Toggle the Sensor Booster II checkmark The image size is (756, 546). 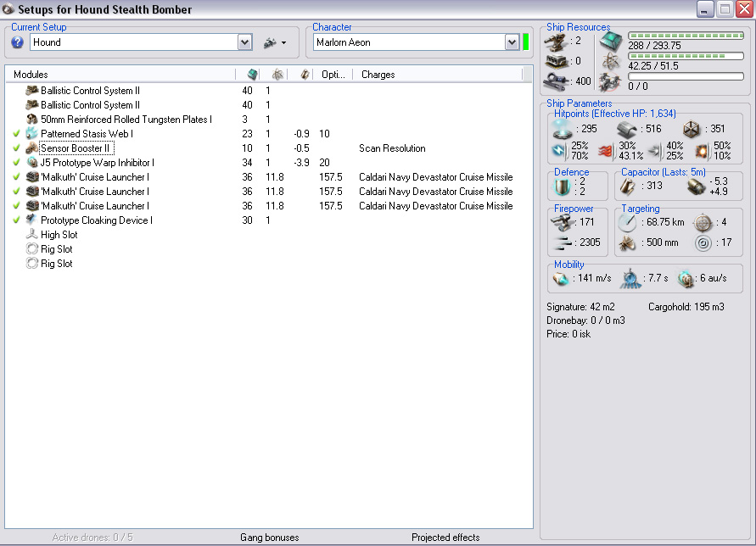pyautogui.click(x=16, y=148)
